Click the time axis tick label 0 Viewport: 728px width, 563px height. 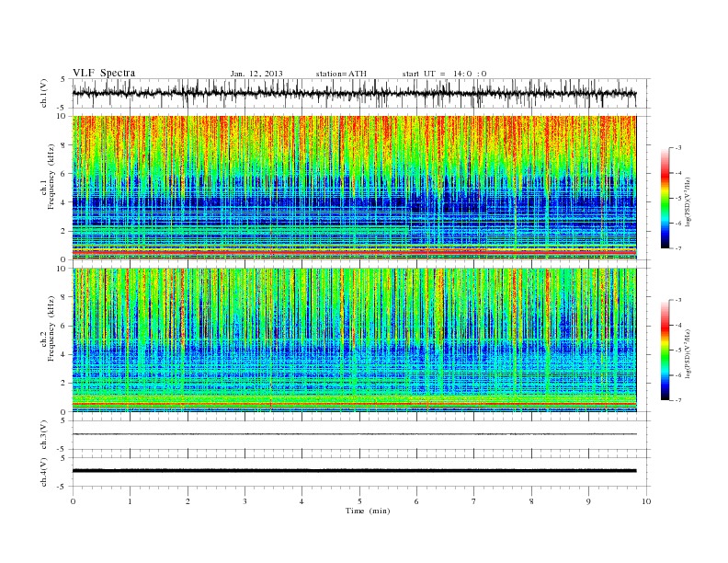pos(73,501)
